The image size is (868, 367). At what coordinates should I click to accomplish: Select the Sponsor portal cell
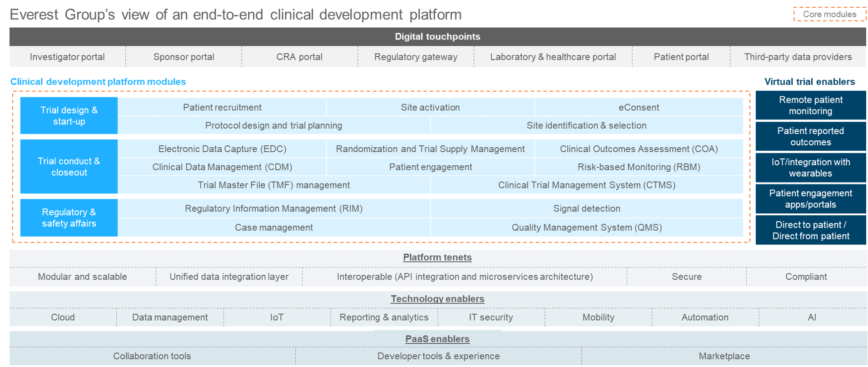tap(184, 57)
